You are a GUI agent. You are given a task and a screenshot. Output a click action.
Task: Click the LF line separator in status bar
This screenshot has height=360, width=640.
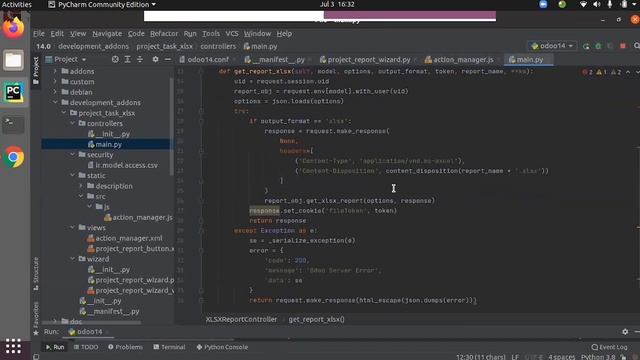coord(515,357)
